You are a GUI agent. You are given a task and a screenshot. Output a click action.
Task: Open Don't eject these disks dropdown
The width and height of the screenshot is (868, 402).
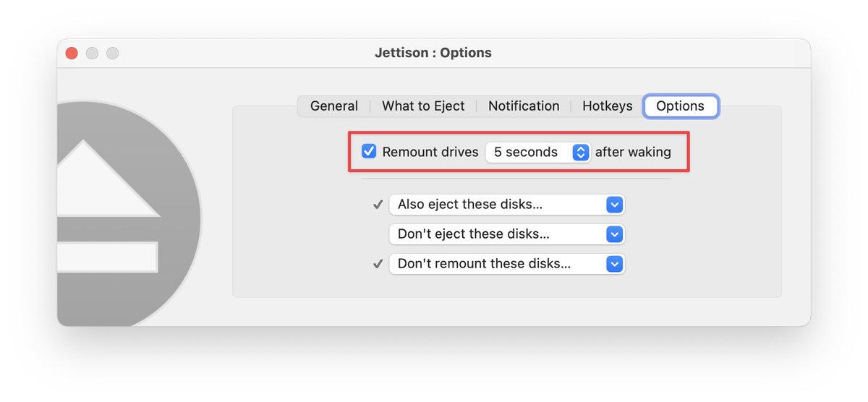506,234
